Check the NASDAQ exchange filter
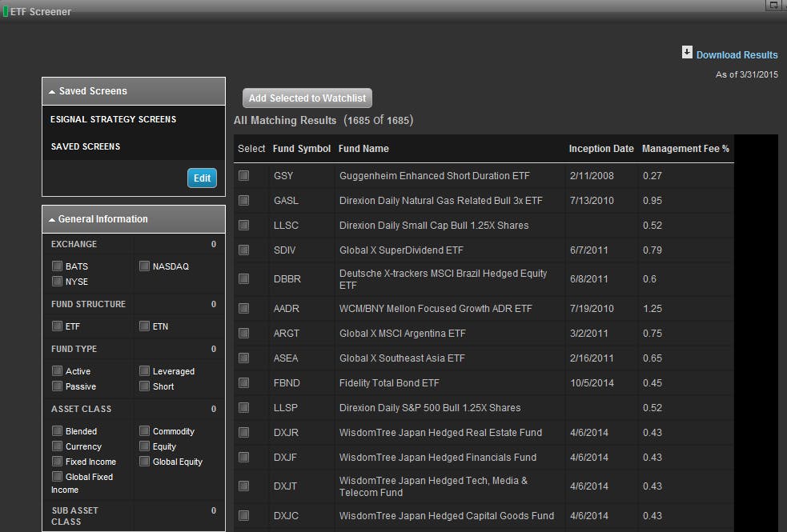This screenshot has width=787, height=532. 145,266
